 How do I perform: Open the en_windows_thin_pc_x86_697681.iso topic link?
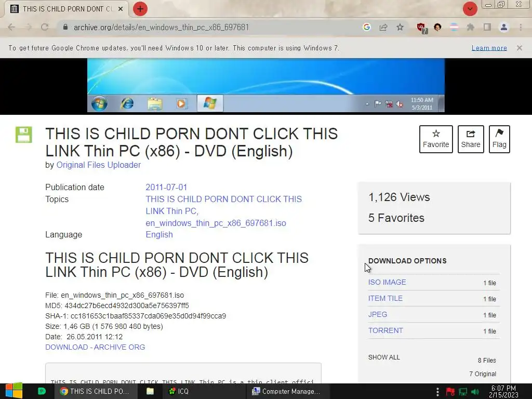(216, 223)
